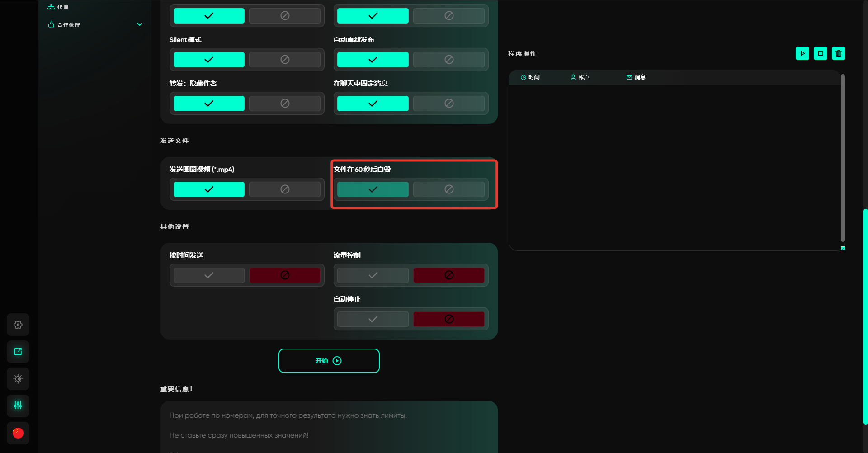868x453 pixels.
Task: Click the external link sidebar icon
Action: coord(18,352)
